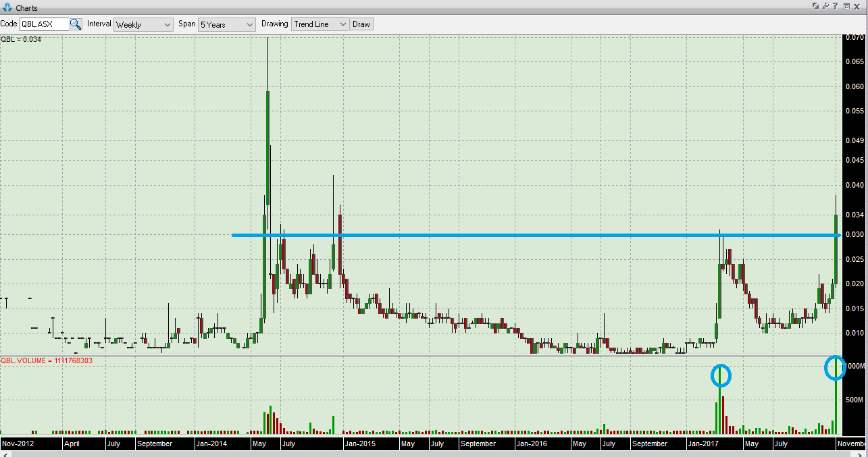Screen dimensions: 868x457
Task: Open the Span dropdown showing 5 Years
Action: click(x=226, y=24)
